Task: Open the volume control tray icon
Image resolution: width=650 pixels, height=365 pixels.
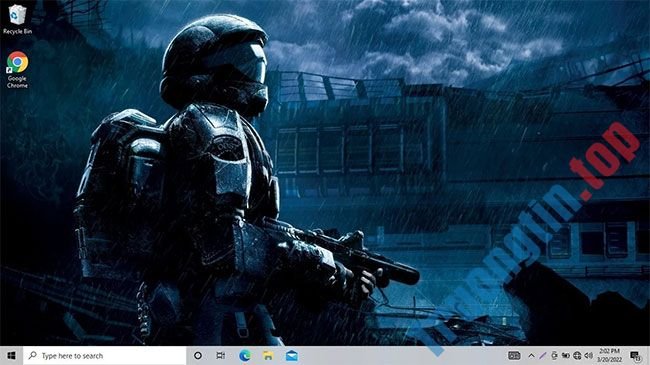Action: pyautogui.click(x=589, y=355)
